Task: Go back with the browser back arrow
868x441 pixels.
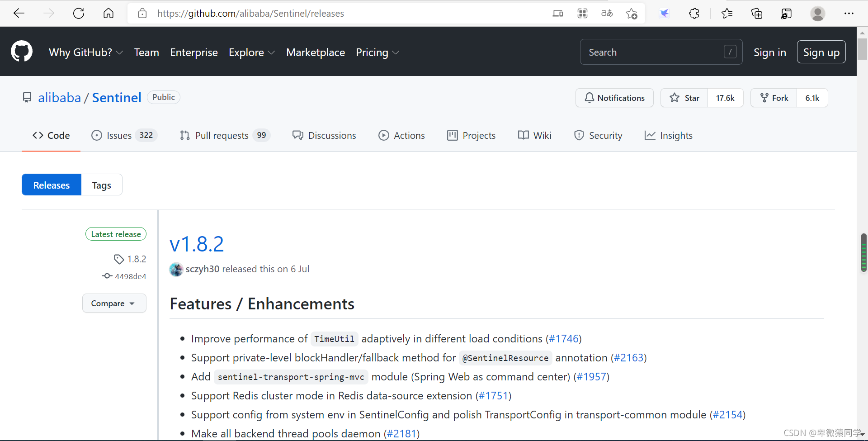Action: [19, 14]
